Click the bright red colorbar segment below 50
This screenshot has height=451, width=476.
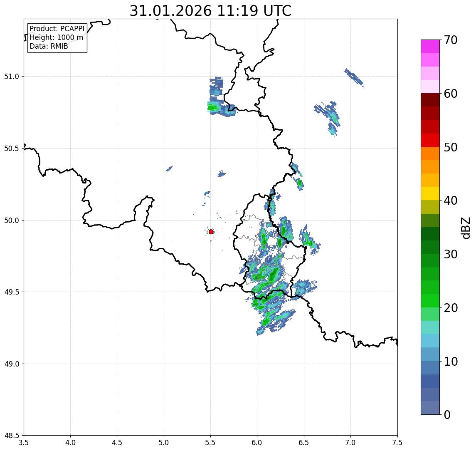tap(430, 140)
